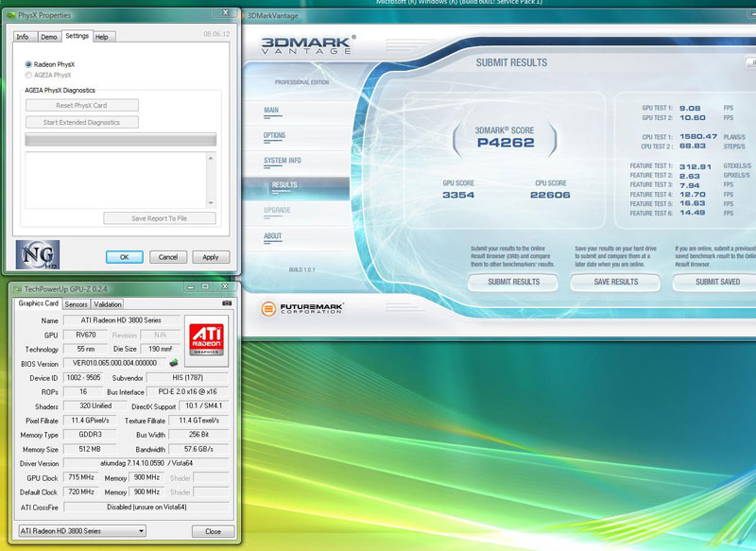Click the GPU SCORE value 3354

pyautogui.click(x=458, y=195)
